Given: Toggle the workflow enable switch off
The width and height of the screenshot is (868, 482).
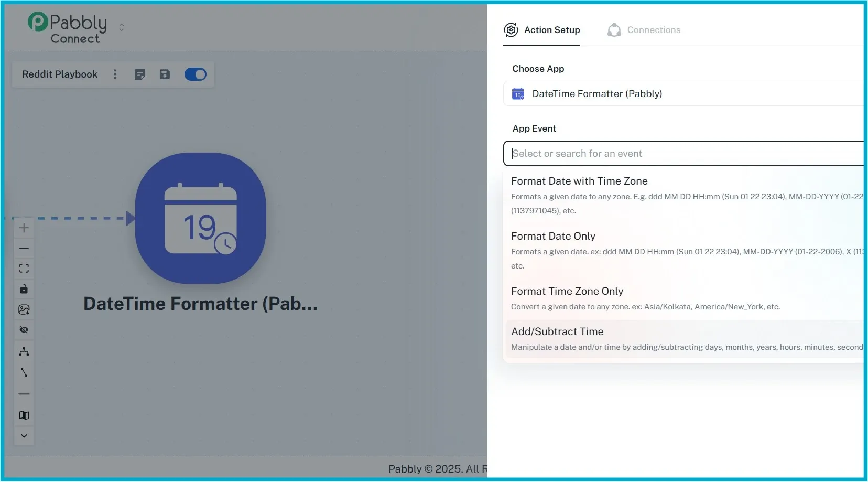Looking at the screenshot, I should tap(195, 74).
